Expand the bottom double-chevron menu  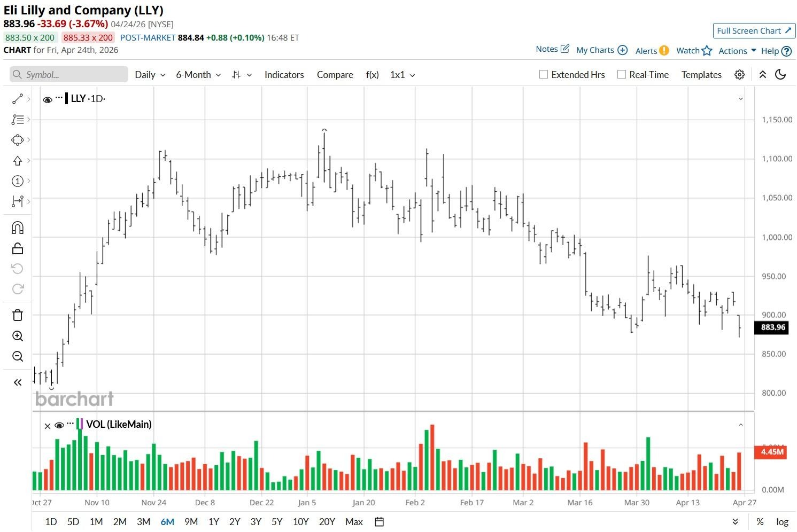click(736, 522)
